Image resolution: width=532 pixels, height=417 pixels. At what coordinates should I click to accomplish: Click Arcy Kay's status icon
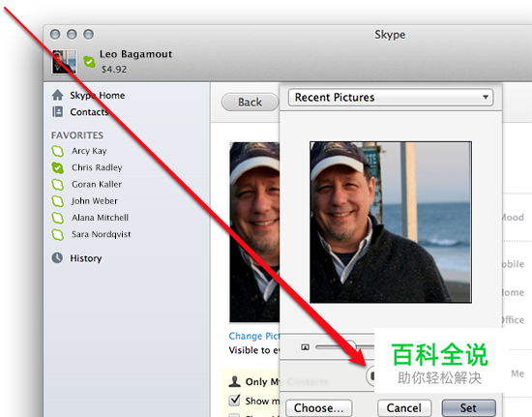click(58, 151)
